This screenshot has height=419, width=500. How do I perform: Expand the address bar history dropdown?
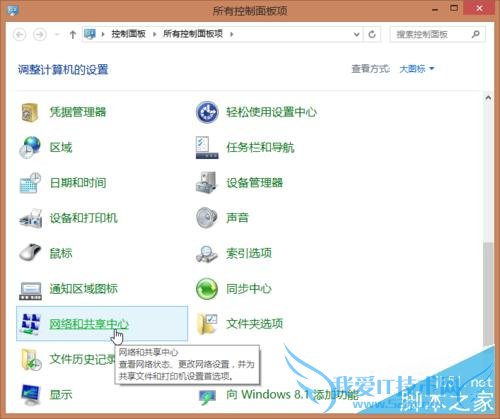(356, 34)
